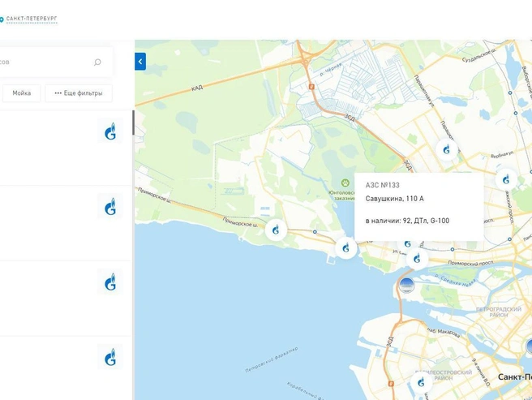Select the bottommost Gazprom logo in station list

coord(110,357)
